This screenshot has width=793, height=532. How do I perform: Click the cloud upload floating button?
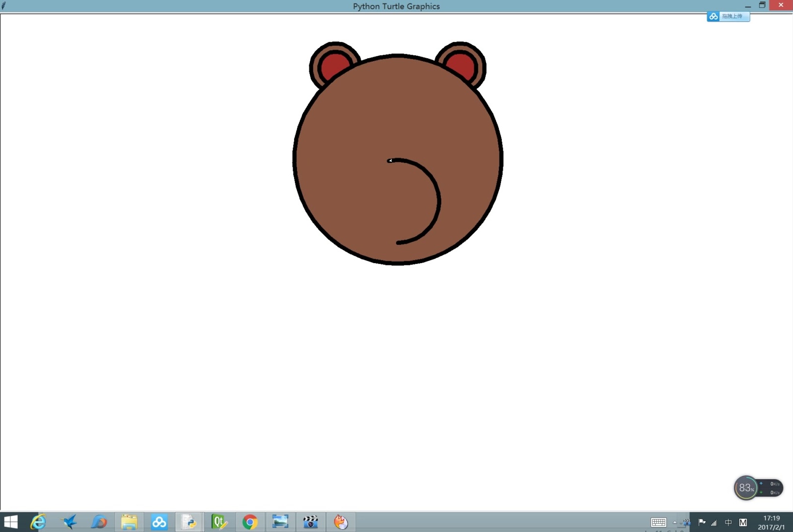[728, 16]
